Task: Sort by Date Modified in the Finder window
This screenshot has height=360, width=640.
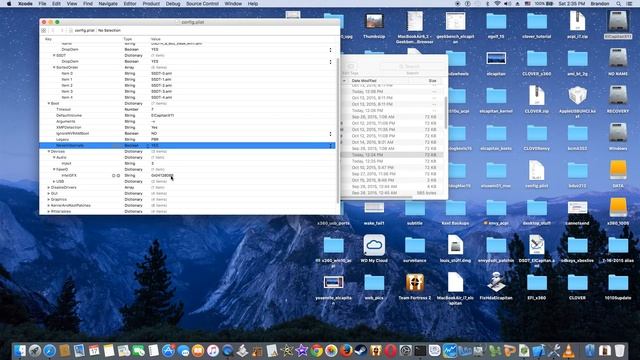Action: point(364,81)
